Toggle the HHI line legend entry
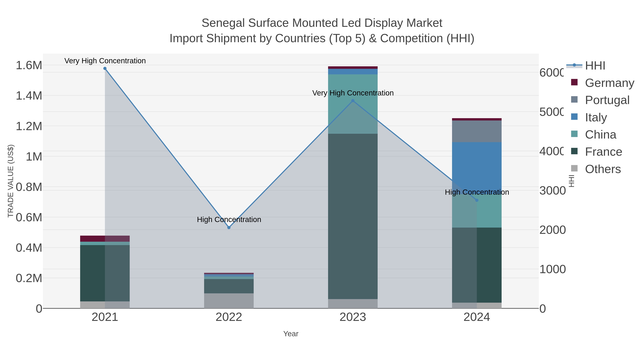Viewport: 644px width, 362px height. [x=586, y=66]
